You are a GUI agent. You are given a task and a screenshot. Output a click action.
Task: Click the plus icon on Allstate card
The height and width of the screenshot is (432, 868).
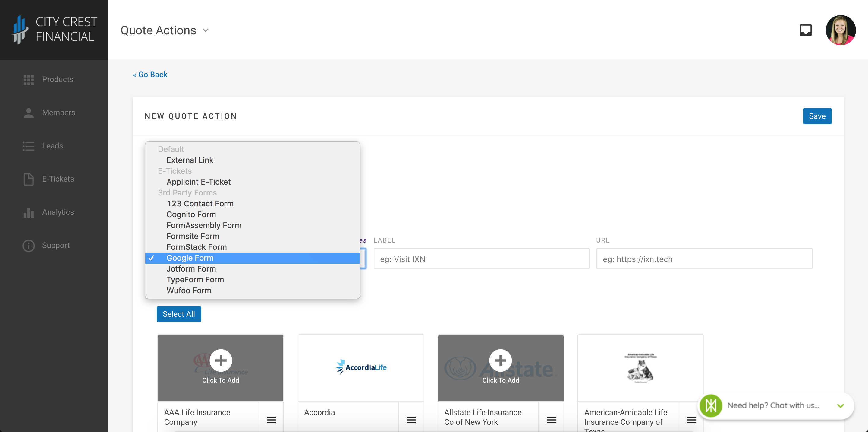coord(500,361)
